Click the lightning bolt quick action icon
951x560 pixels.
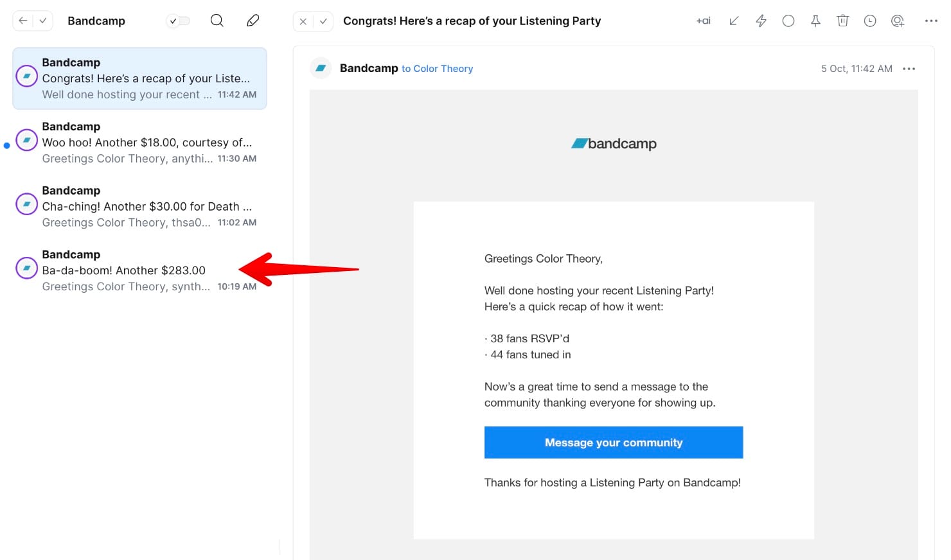point(761,21)
